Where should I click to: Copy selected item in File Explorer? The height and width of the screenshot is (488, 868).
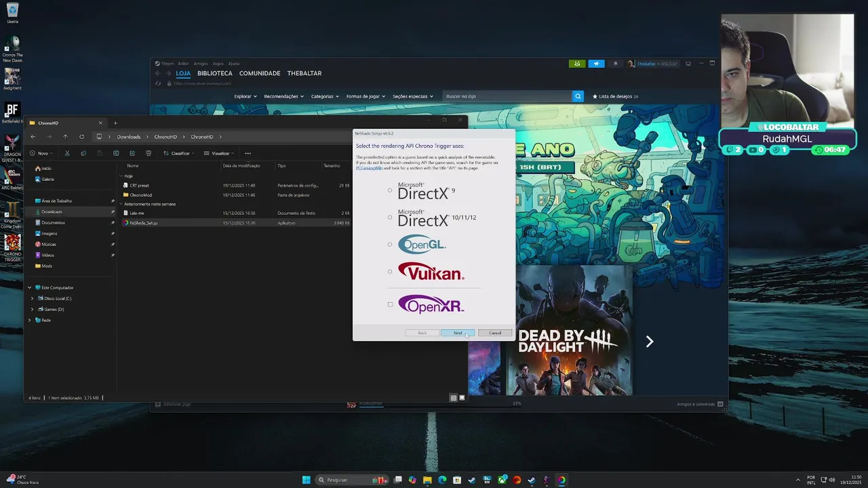click(x=83, y=153)
